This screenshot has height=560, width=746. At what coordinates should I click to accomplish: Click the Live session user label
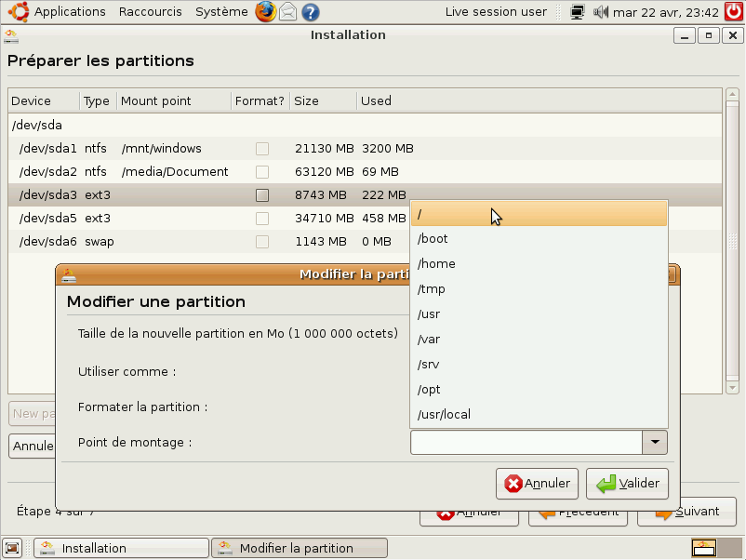click(x=496, y=12)
